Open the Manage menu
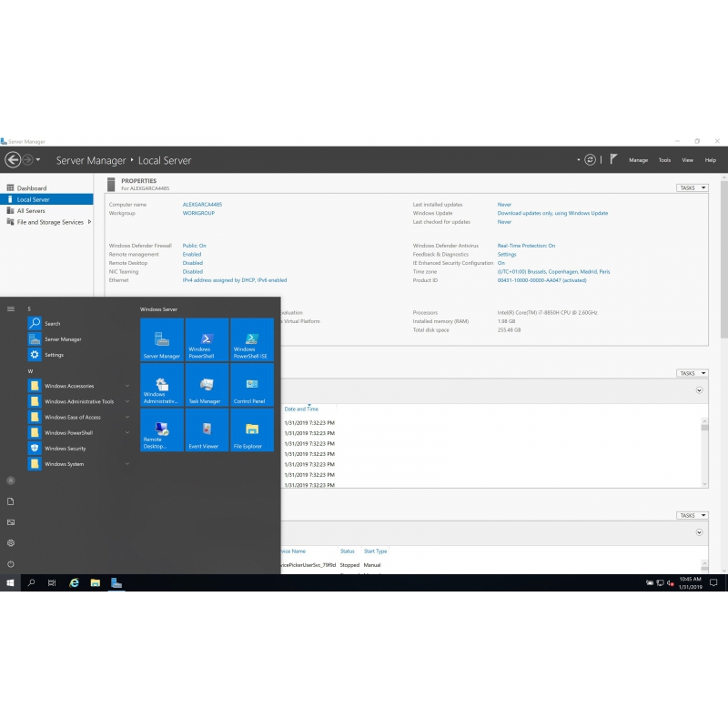The height and width of the screenshot is (728, 728). [638, 160]
